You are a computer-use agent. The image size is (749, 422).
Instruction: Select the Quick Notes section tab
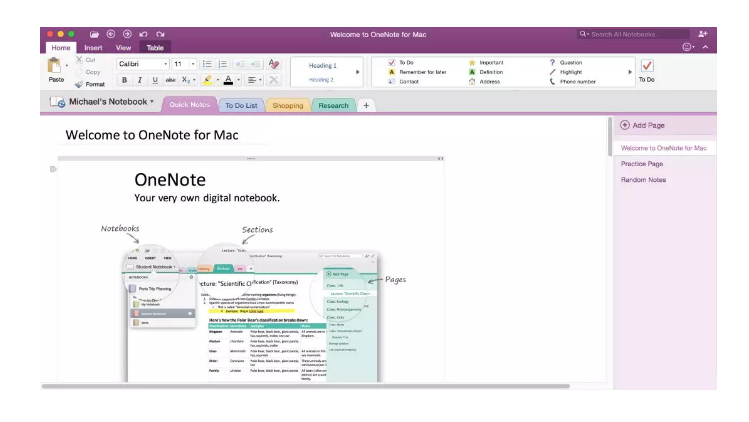190,105
